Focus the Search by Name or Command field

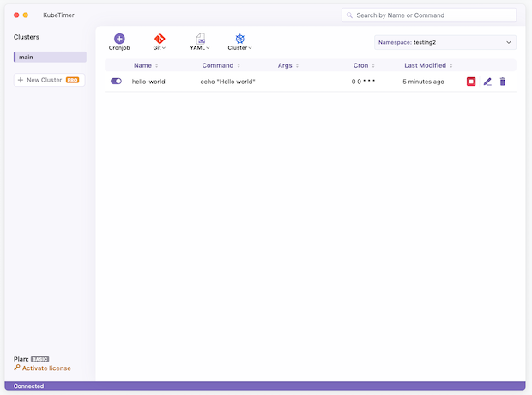coord(429,15)
